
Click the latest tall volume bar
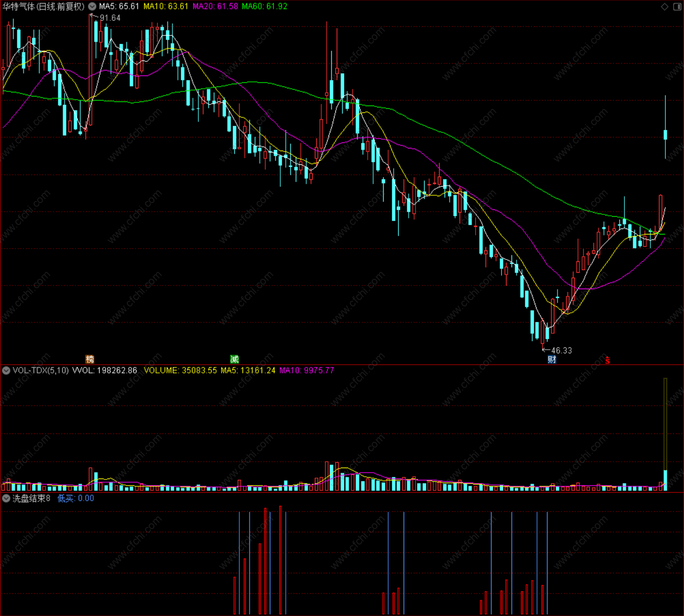point(665,434)
